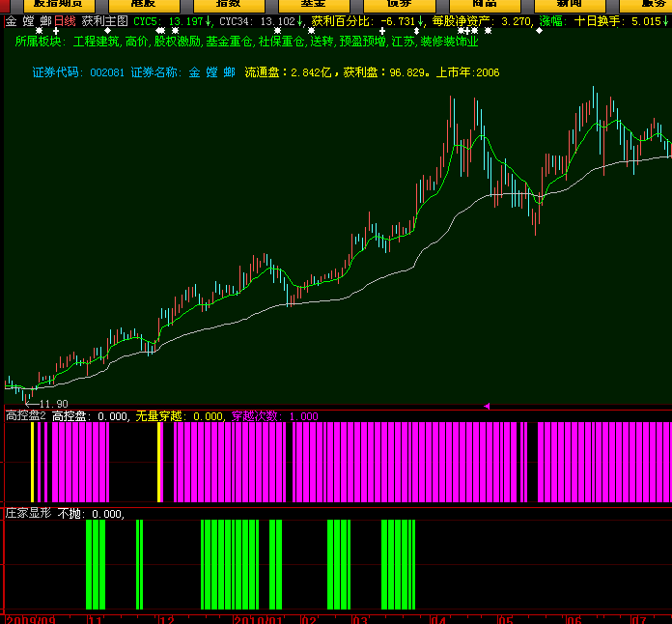672x624 pixels.
Task: Click the double-arrow marker below CYC5 label
Action: (160, 31)
